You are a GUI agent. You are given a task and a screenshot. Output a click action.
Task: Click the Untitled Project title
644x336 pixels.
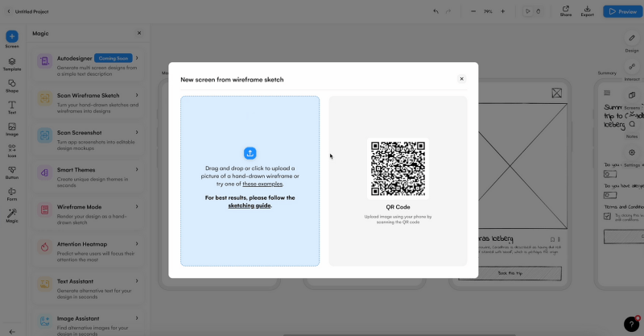31,11
